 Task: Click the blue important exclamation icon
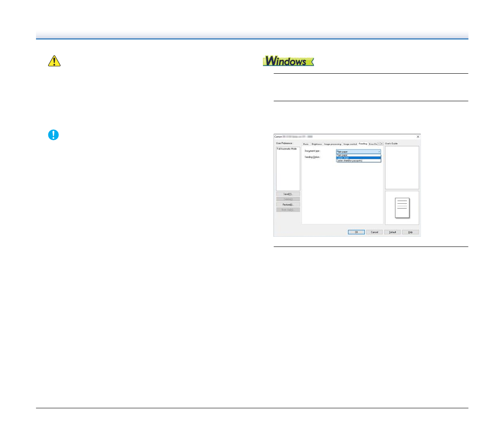pos(53,135)
